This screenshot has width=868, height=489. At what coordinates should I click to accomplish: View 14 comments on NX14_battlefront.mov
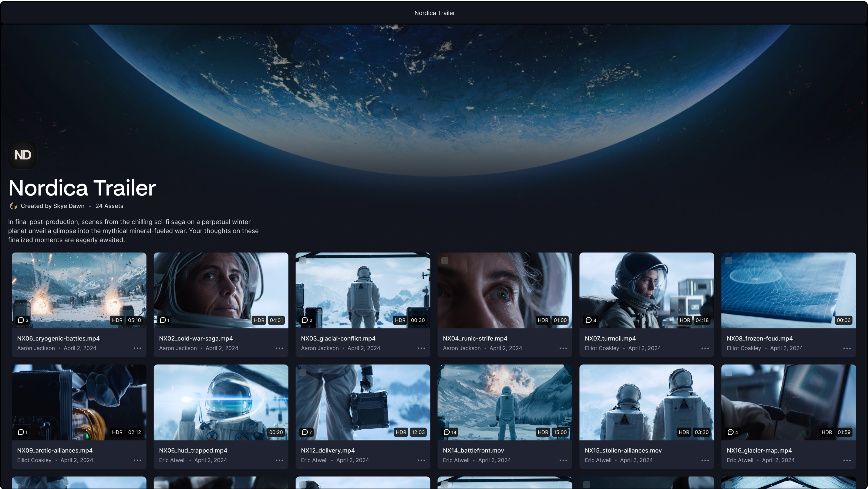coord(450,432)
